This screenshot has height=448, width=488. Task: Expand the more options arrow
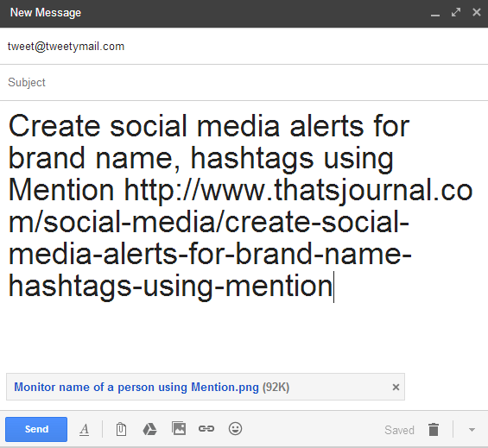(472, 430)
